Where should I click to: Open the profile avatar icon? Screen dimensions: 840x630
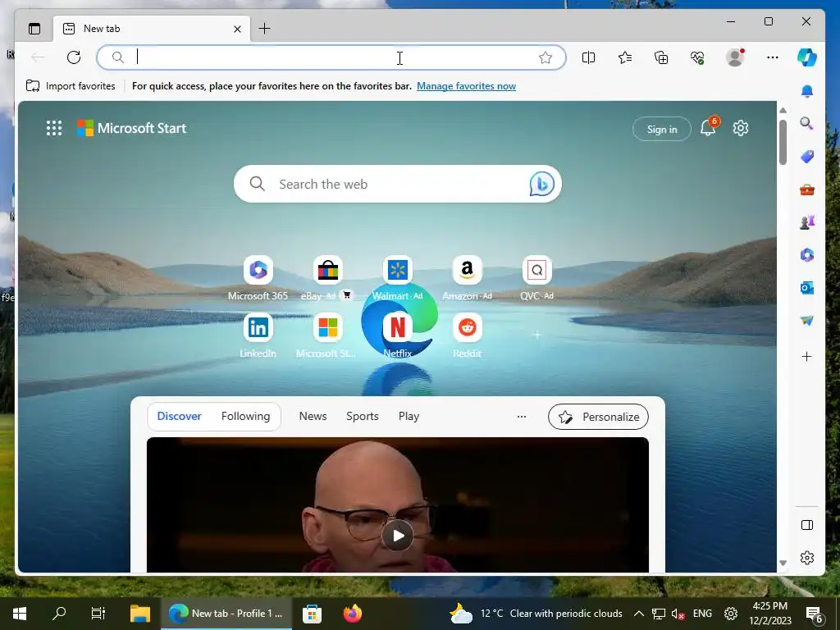pos(735,57)
